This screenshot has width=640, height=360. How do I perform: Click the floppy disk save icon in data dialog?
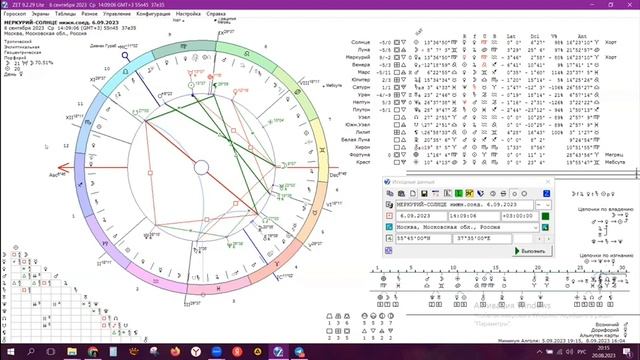(424, 193)
